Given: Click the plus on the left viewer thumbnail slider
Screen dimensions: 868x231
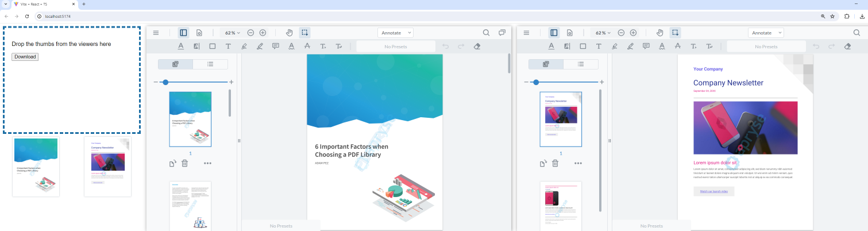Looking at the screenshot, I should click(x=232, y=82).
